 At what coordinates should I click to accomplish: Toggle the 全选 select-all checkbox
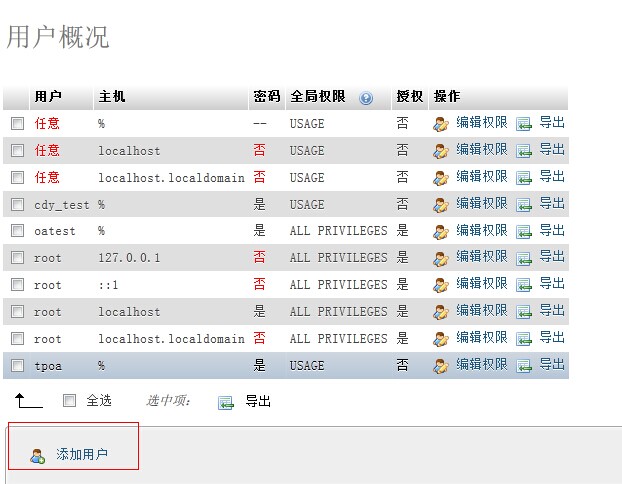(69, 400)
